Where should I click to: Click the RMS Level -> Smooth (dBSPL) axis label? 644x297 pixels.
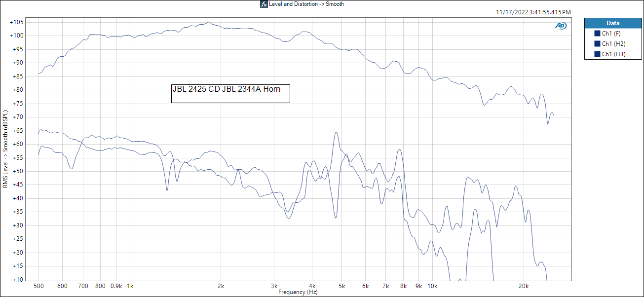coord(5,150)
